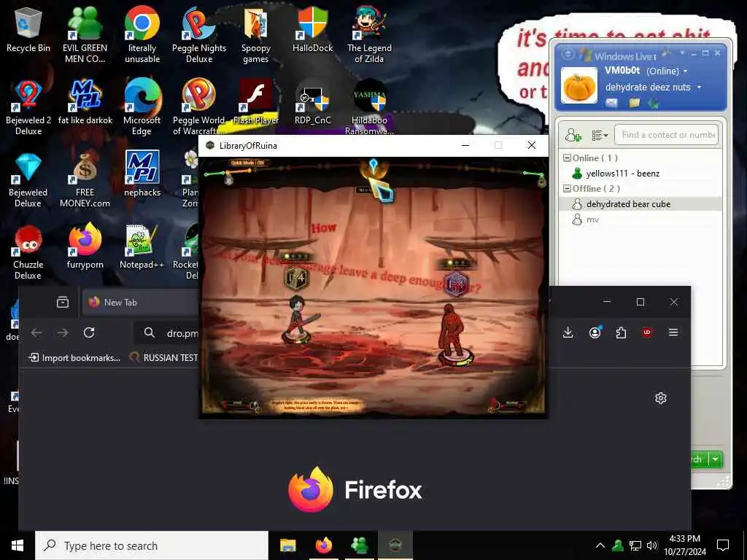
Task: Launch the nephacks shortcut
Action: (x=142, y=174)
